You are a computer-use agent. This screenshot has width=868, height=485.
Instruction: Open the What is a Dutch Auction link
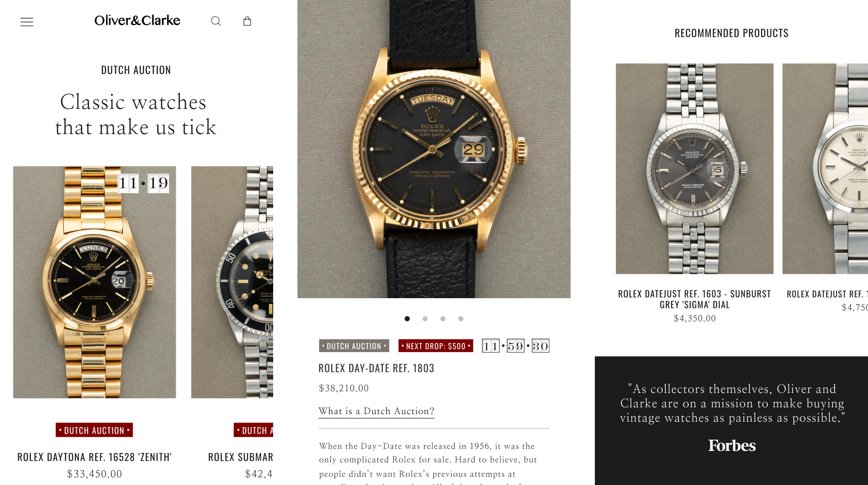click(x=376, y=411)
